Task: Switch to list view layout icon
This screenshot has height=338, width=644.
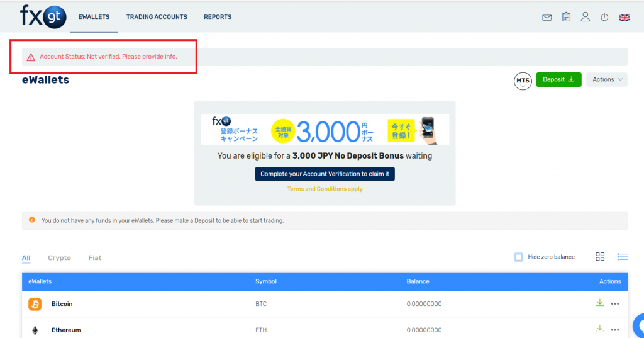Action: click(623, 257)
